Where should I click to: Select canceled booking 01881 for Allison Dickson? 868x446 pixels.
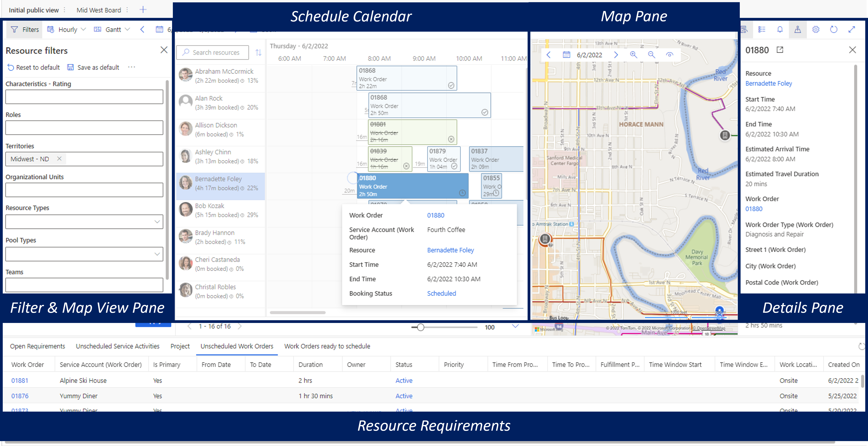[x=412, y=132]
